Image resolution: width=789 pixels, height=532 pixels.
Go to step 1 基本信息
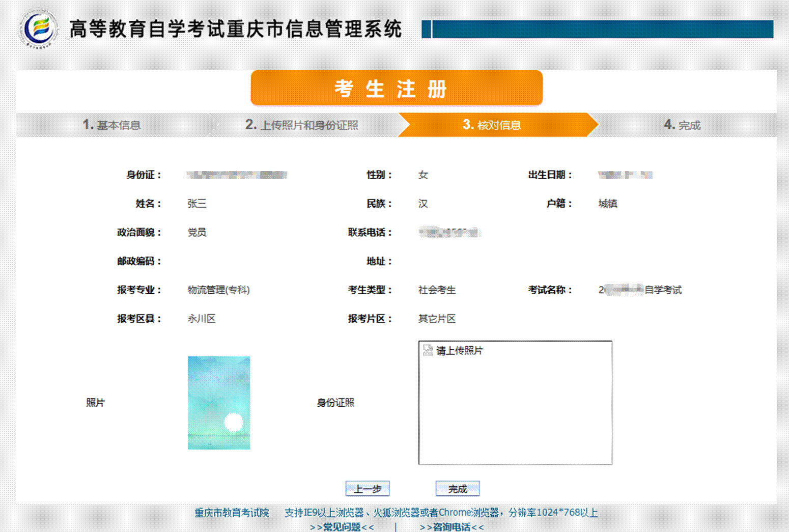point(111,125)
